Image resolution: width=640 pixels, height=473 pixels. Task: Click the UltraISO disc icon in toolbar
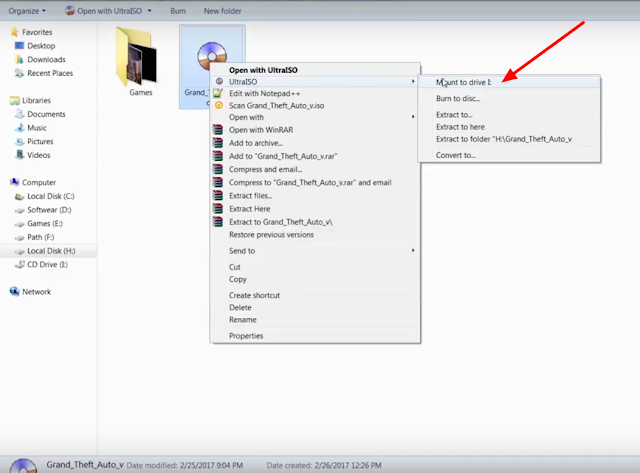pos(70,11)
